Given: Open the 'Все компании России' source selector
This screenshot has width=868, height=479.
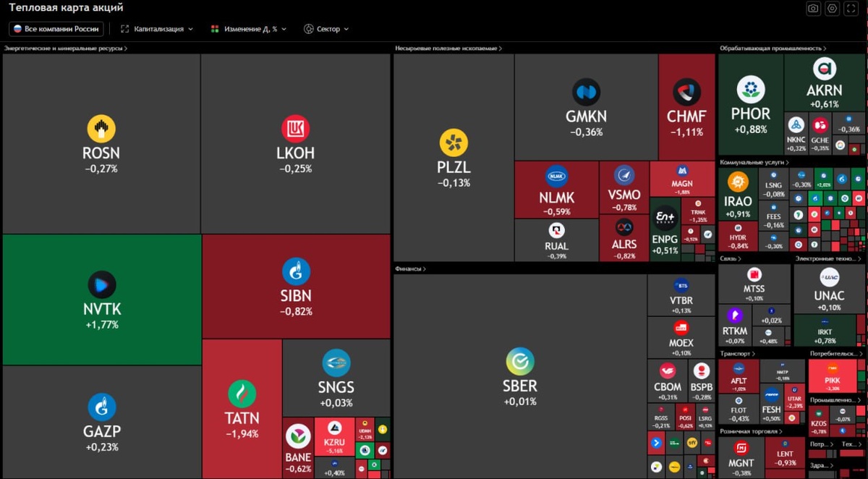Looking at the screenshot, I should point(56,29).
